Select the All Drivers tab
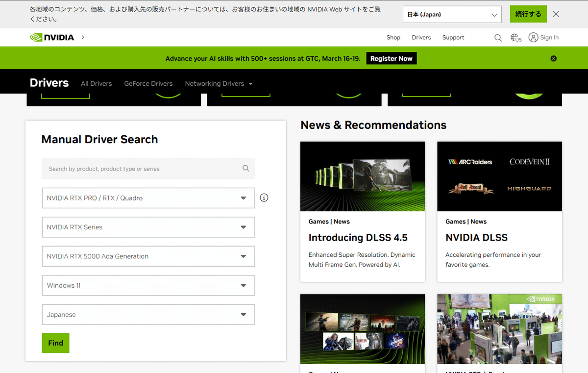Screen dimensions: 588x373 coord(97,83)
